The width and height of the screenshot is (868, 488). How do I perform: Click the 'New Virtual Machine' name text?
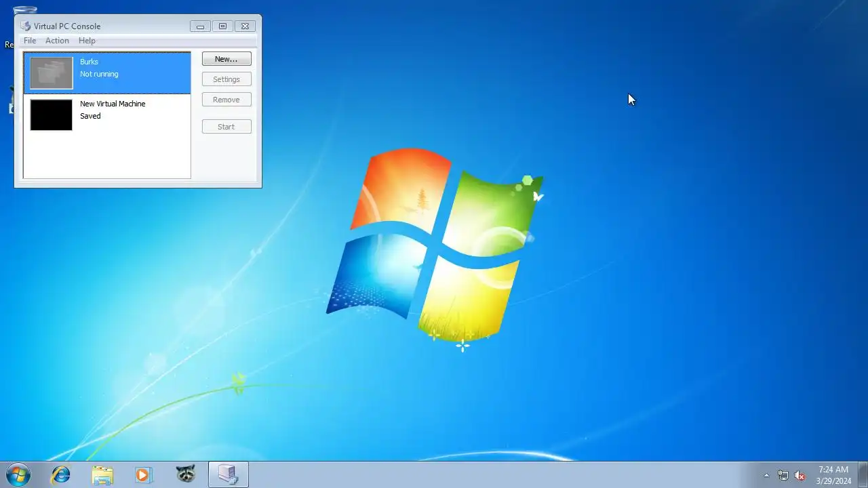[x=113, y=104]
